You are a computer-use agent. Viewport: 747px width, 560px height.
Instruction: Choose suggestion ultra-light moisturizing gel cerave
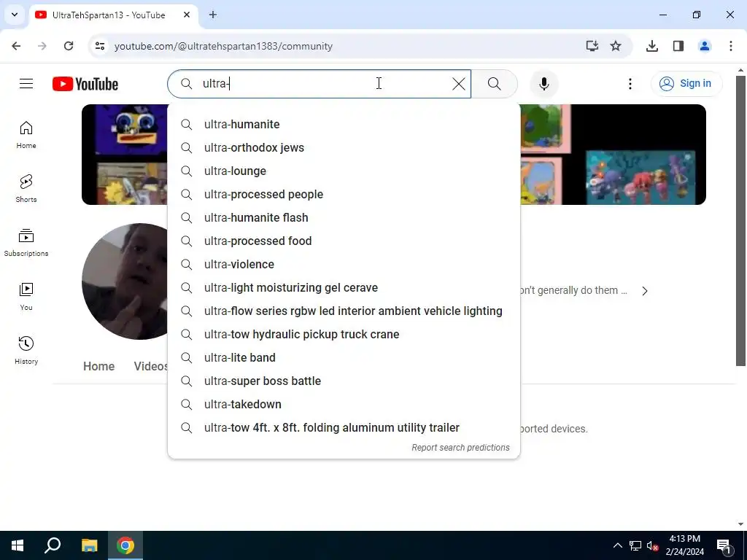pyautogui.click(x=344, y=287)
